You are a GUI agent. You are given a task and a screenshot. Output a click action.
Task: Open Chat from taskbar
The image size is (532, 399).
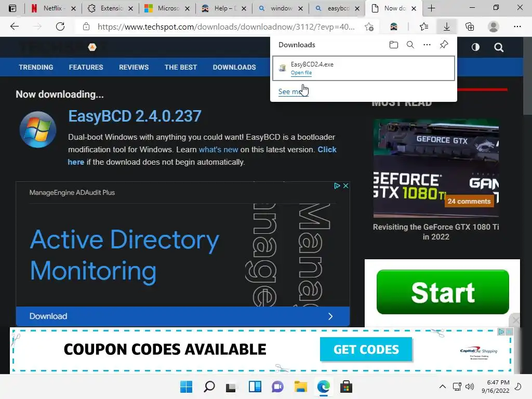(277, 387)
